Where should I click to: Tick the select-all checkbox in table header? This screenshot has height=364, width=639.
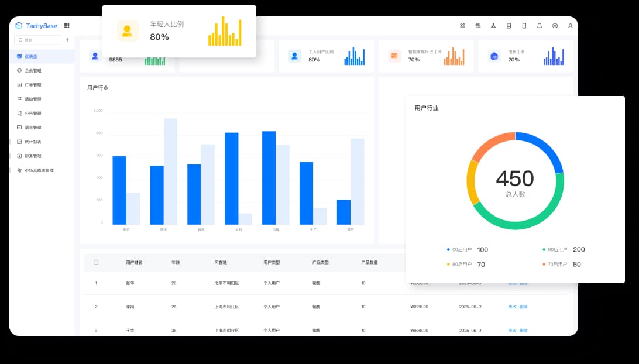(96, 262)
